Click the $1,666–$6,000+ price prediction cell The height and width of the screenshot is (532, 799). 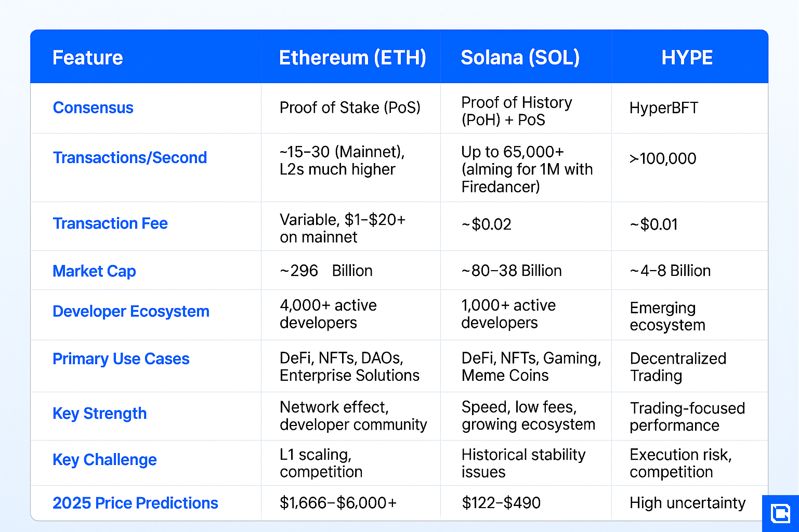[x=338, y=503]
